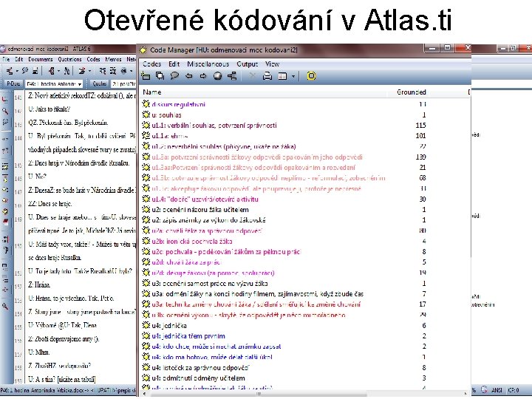Click transcript line 'Z: Hrána.'

[39, 285]
